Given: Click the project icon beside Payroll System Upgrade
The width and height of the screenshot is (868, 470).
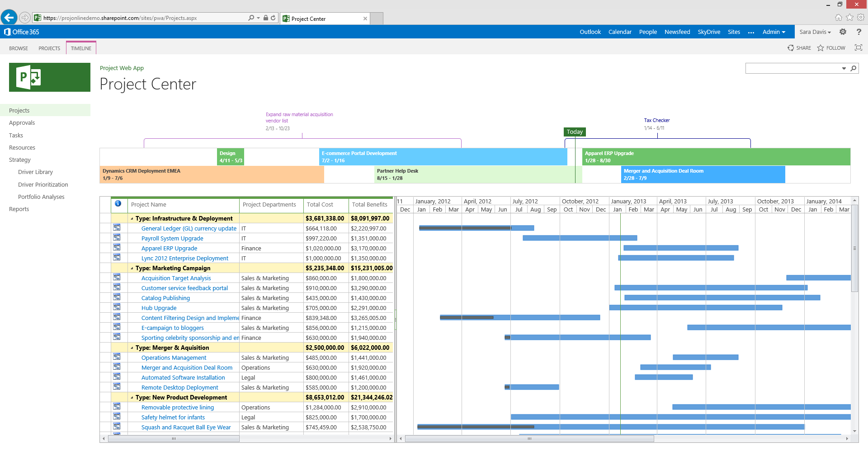Looking at the screenshot, I should 117,238.
